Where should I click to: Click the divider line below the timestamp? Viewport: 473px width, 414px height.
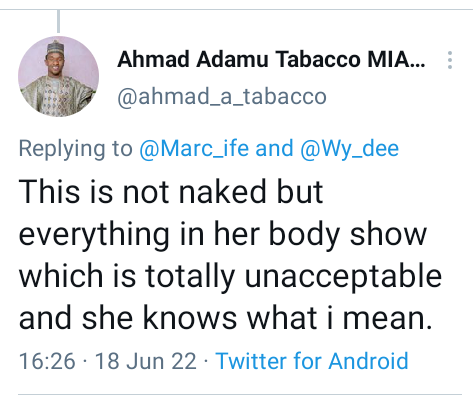(x=240, y=394)
